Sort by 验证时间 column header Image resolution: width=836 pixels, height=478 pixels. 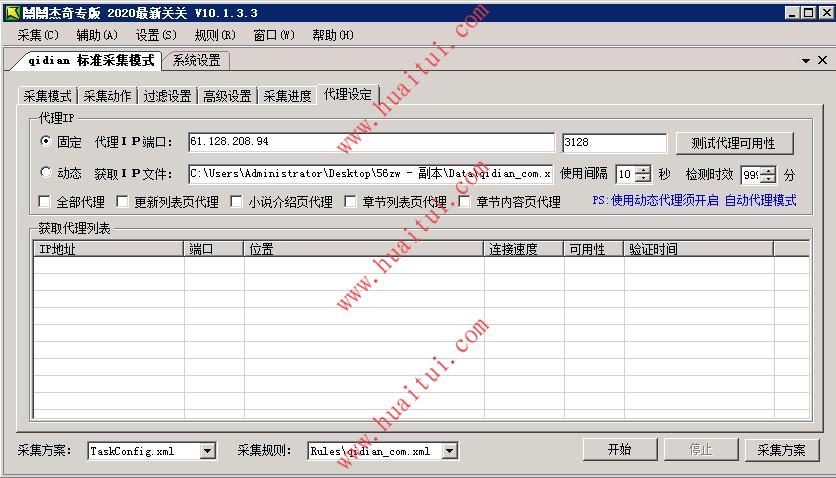pos(698,249)
